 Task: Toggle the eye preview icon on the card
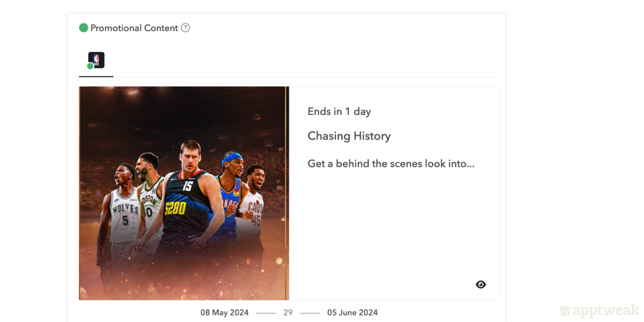pos(481,284)
